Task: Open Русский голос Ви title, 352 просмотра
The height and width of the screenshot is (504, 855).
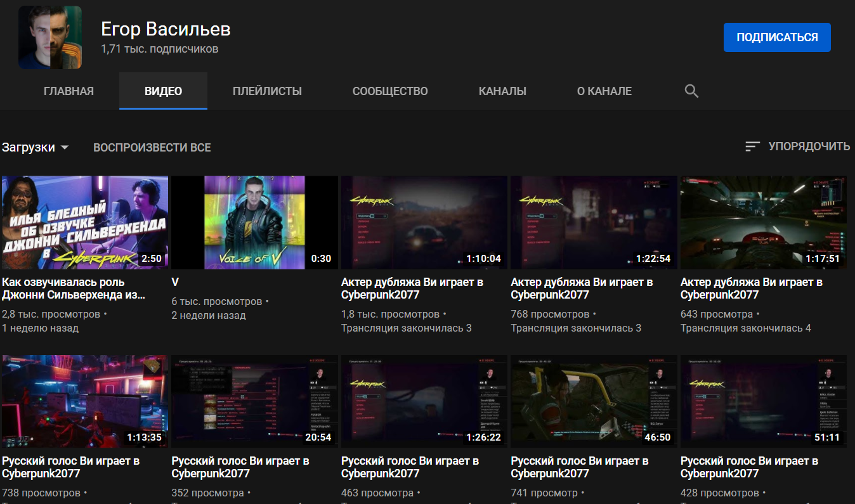Action: [x=240, y=467]
